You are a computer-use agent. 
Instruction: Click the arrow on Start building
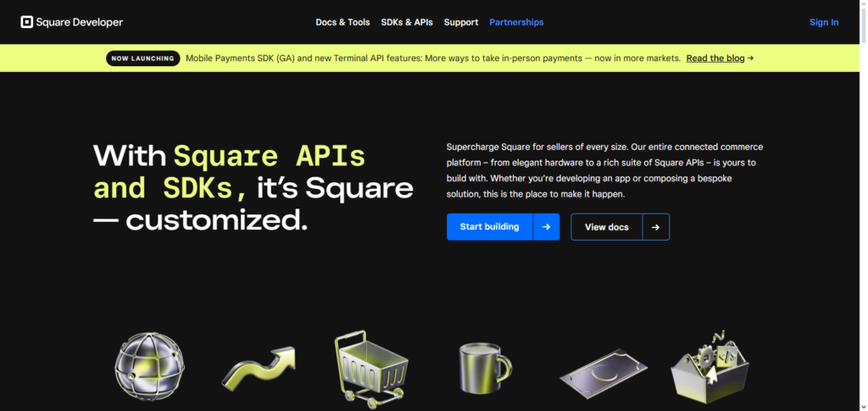tap(547, 227)
